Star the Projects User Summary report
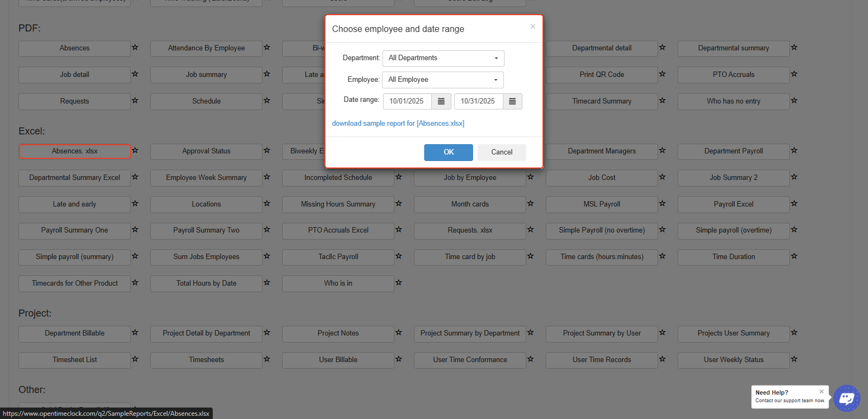The height and width of the screenshot is (419, 868). click(794, 333)
